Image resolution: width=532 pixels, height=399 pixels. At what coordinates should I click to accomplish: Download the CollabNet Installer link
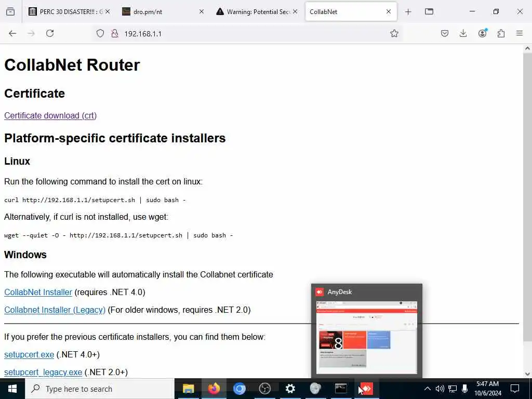(38, 292)
